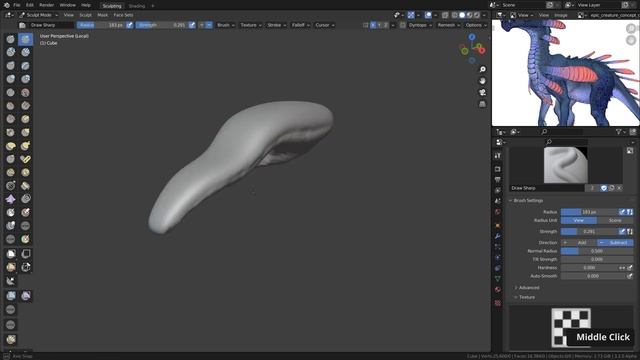Open the Stroke dropdown
640x360 pixels.
coord(277,25)
